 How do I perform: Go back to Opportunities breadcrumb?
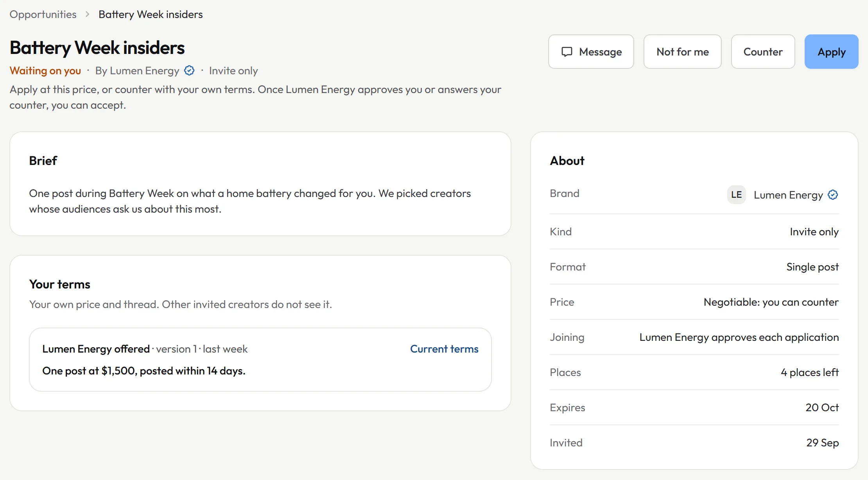(43, 14)
